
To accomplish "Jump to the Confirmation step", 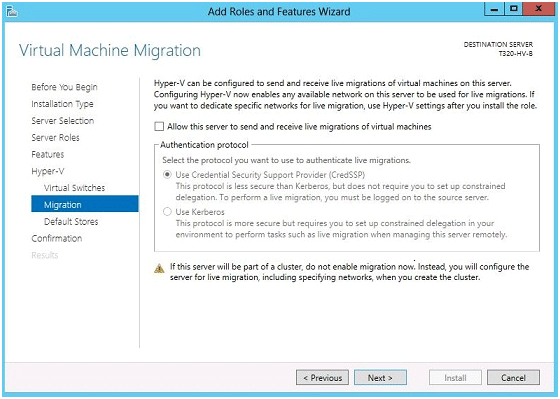I will [56, 238].
